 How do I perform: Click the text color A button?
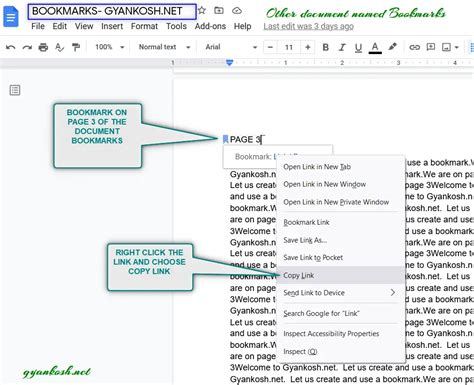pyautogui.click(x=375, y=48)
